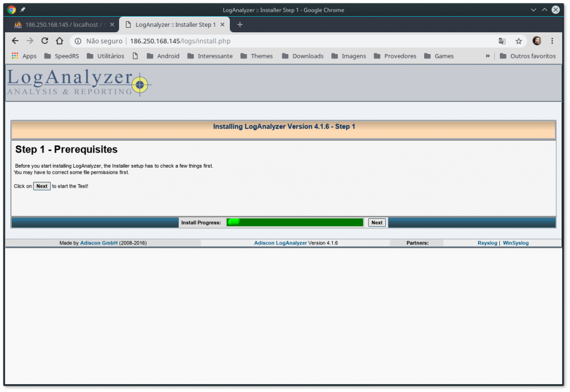The width and height of the screenshot is (570, 392).
Task: Open a new tab with the plus icon
Action: [x=239, y=24]
